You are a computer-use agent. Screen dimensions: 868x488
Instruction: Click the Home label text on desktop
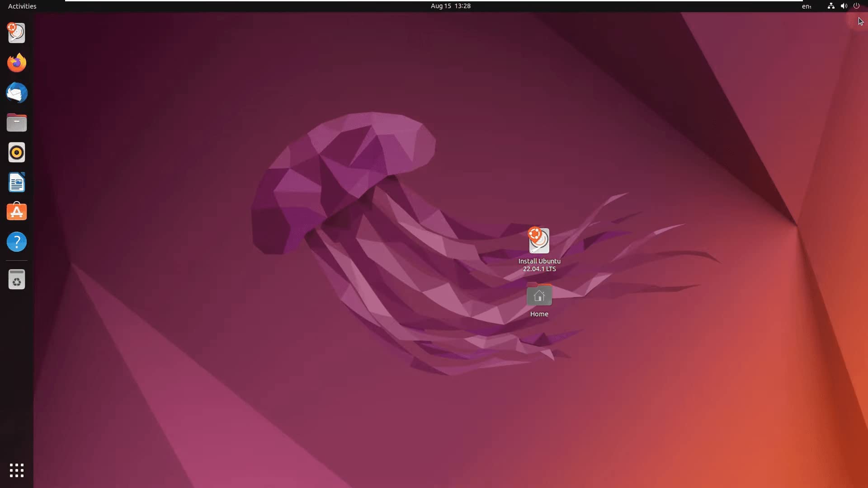(539, 314)
